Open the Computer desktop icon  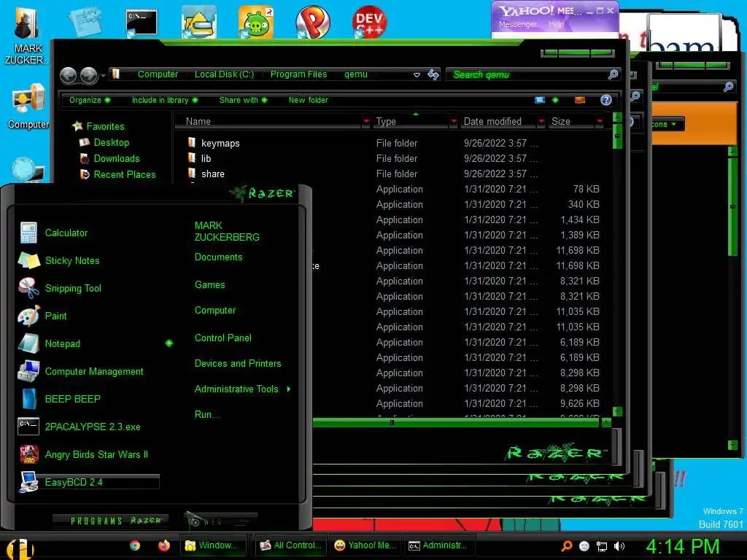pos(28,107)
